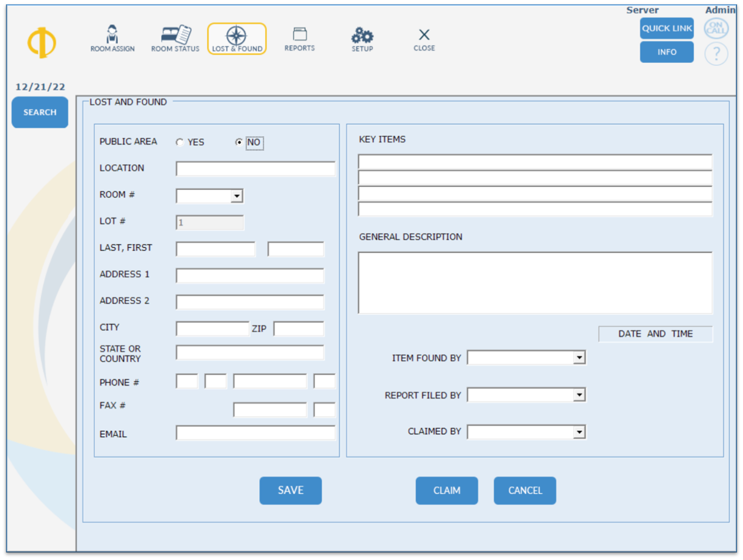Image resolution: width=743 pixels, height=560 pixels.
Task: Click the On Call circle icon
Action: [716, 28]
